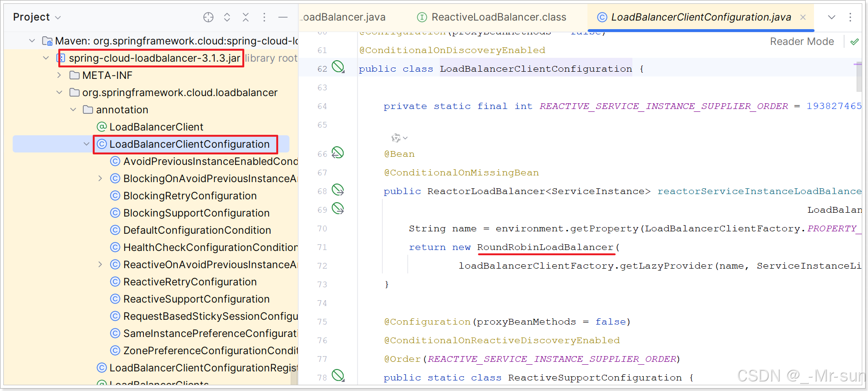Viewport: 868px width, 391px height.
Task: Click Collapse All icon in Project panel
Action: [x=246, y=17]
